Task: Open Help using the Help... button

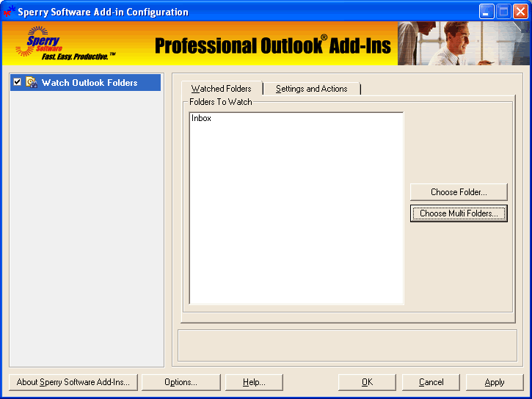Action: 254,382
